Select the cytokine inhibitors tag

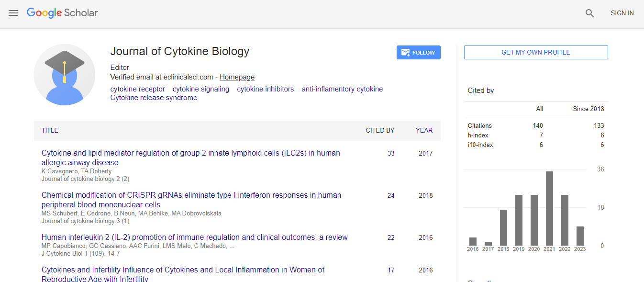click(x=265, y=89)
